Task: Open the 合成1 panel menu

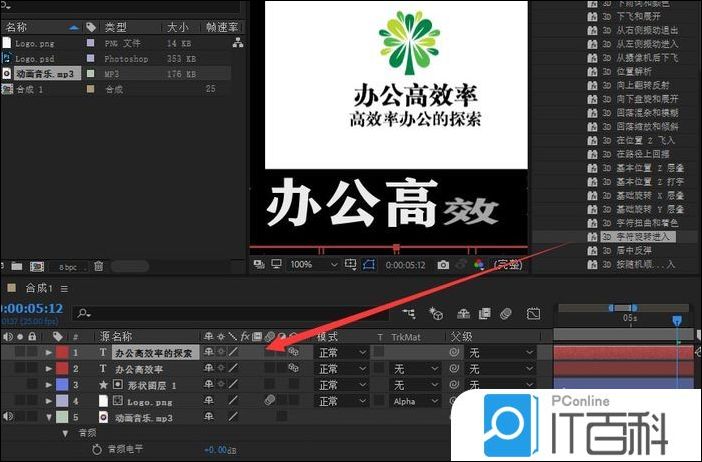Action: tap(64, 289)
